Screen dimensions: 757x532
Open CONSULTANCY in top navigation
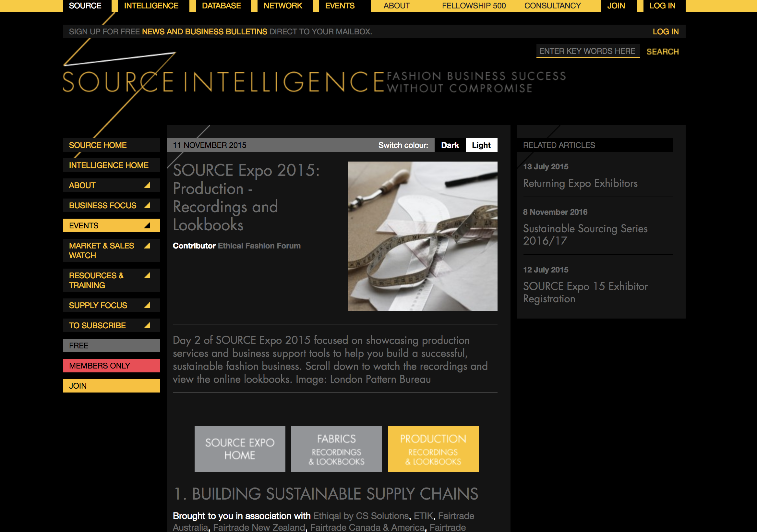553,6
